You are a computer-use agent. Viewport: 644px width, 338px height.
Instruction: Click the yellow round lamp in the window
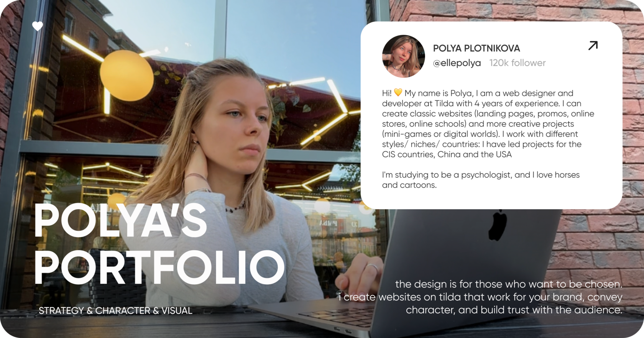[127, 75]
